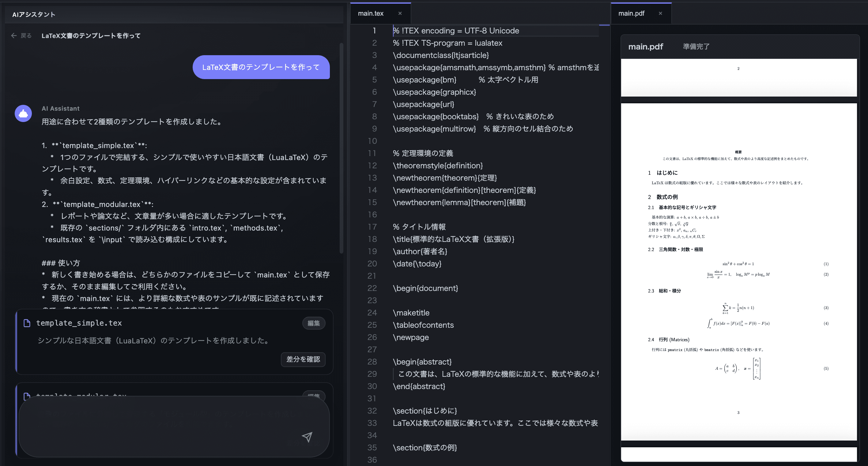Image resolution: width=868 pixels, height=466 pixels.
Task: Click the chat panel vertical scrollbar
Action: [x=341, y=148]
